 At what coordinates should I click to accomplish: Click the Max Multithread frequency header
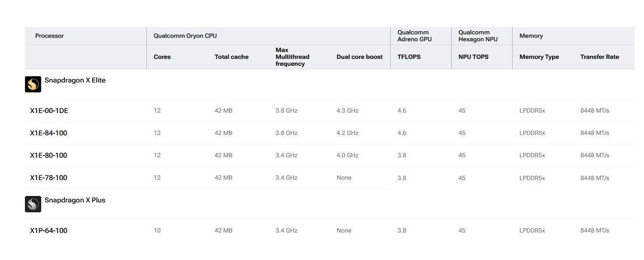[x=292, y=57]
